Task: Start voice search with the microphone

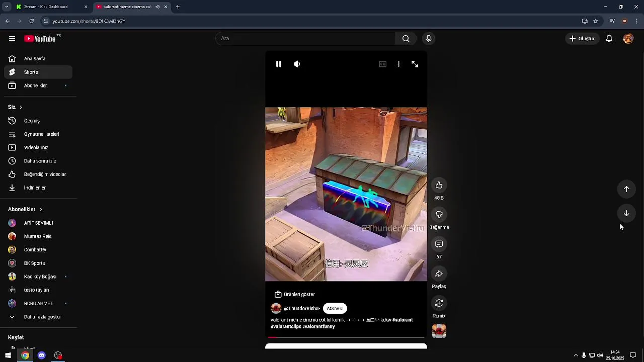Action: (429, 39)
